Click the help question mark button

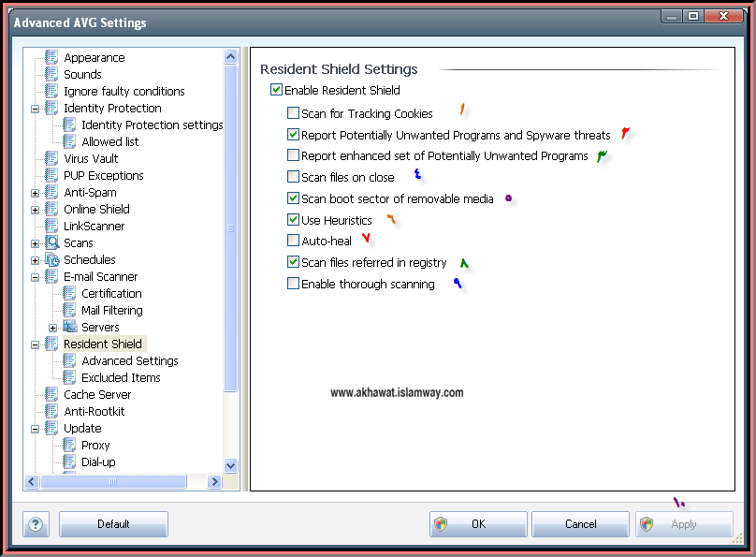click(36, 524)
